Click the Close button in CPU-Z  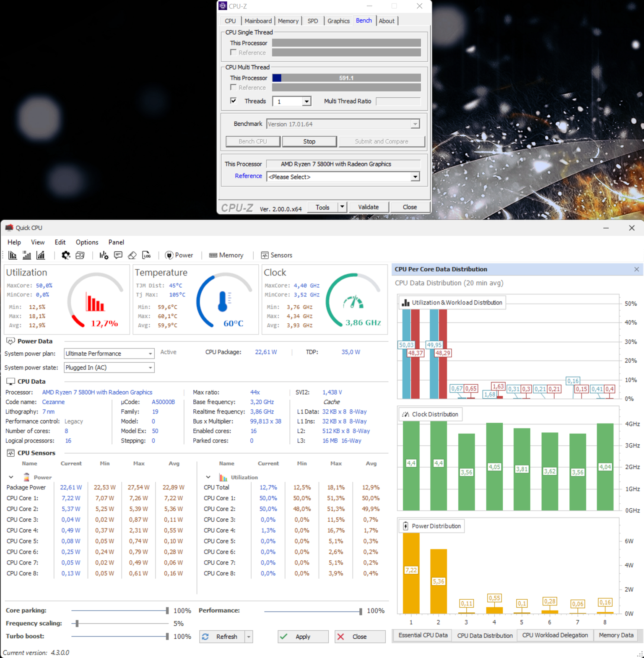click(x=410, y=207)
